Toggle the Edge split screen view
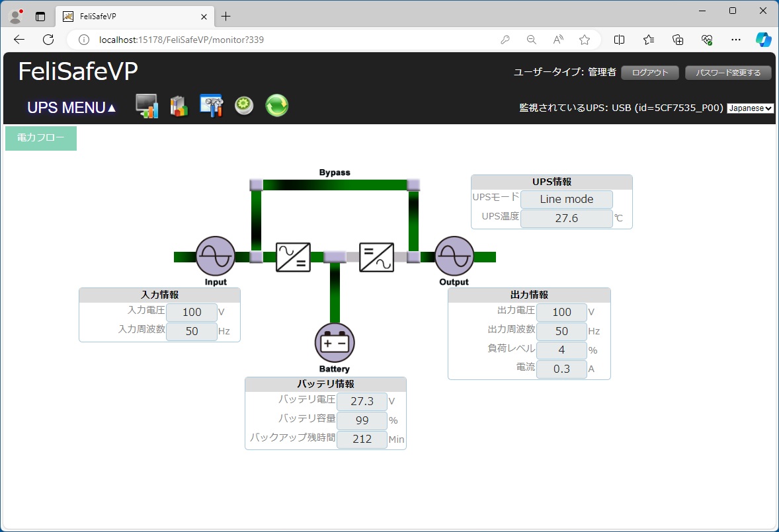This screenshot has height=532, width=779. pos(619,40)
